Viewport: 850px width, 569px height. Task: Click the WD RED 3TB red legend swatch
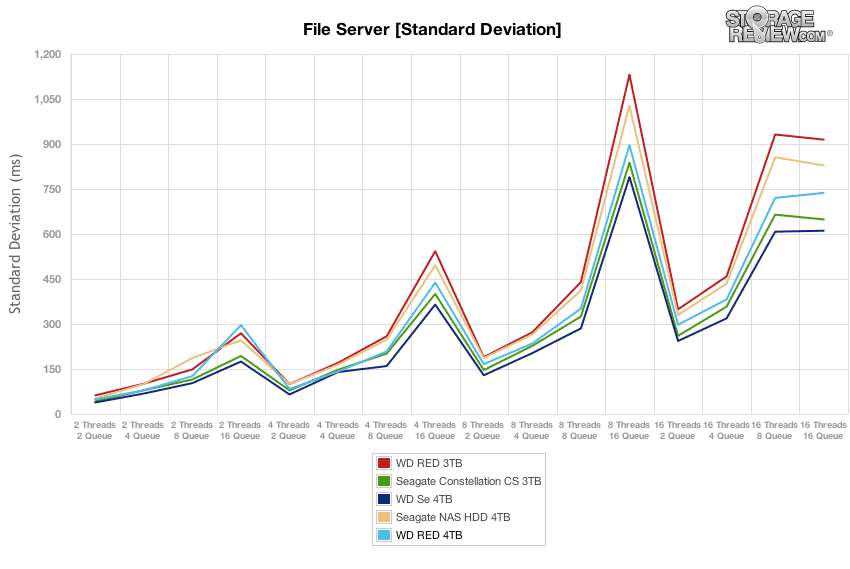(384, 463)
